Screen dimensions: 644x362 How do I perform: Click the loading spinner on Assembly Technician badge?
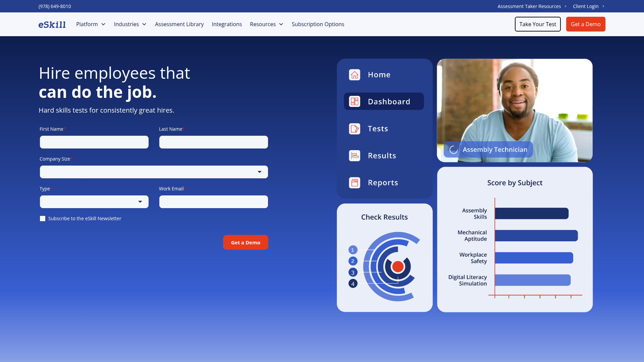453,149
